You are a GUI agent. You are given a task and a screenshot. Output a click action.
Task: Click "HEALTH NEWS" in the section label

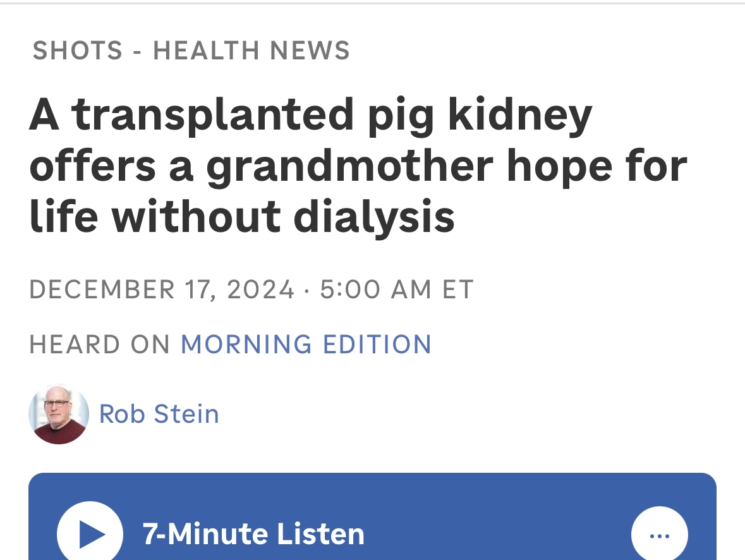tap(251, 51)
